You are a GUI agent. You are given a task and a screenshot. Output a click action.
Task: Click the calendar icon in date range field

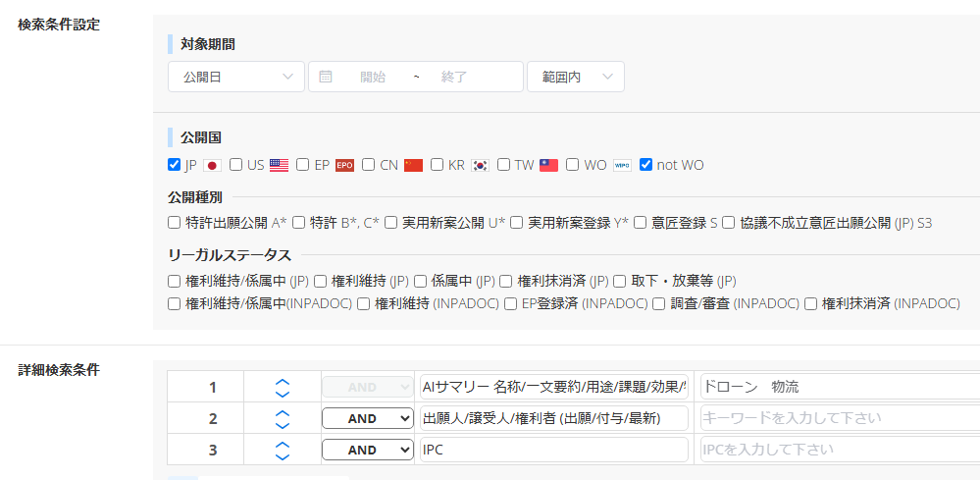point(326,77)
